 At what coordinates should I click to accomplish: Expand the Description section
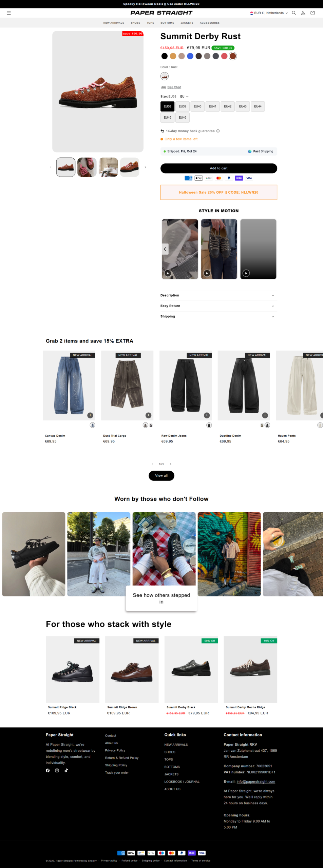(219, 295)
